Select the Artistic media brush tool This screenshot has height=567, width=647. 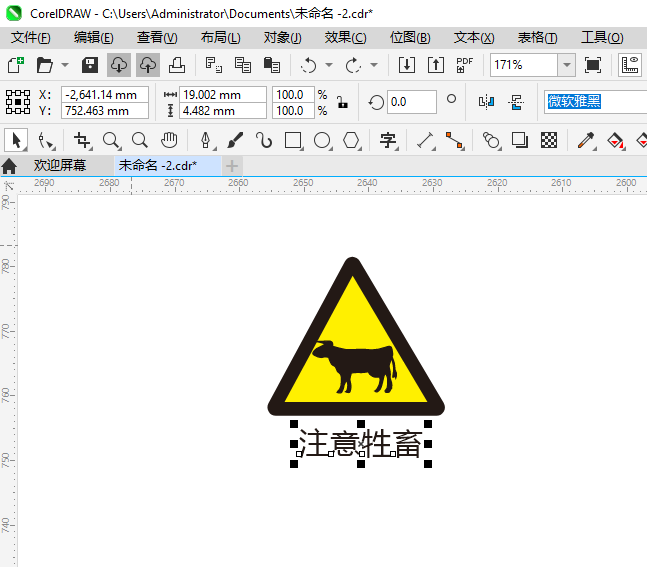[235, 140]
